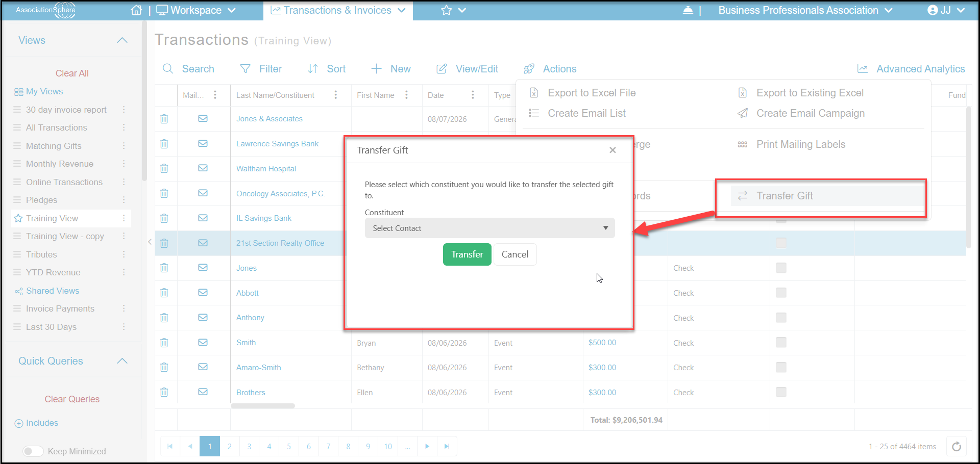Open the notifications bell icon
The image size is (980, 464).
[x=688, y=10]
